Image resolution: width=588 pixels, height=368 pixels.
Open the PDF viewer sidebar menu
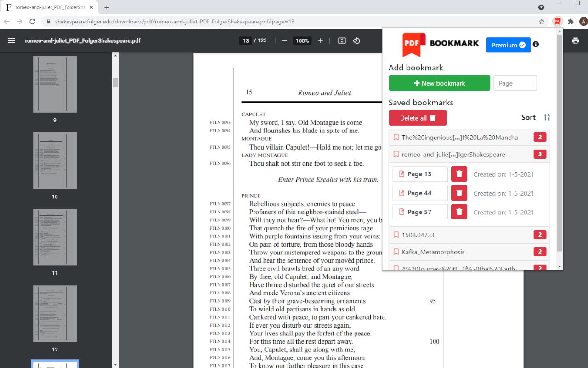tap(11, 40)
